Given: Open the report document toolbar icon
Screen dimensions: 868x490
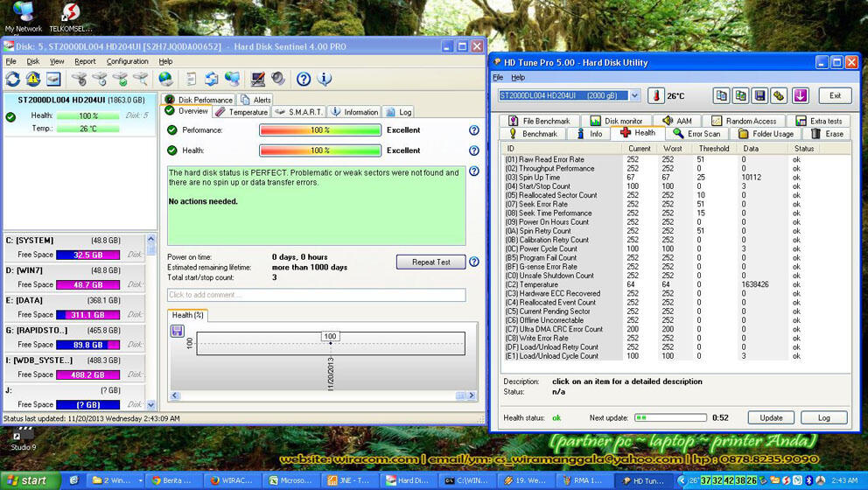Looking at the screenshot, I should (191, 79).
